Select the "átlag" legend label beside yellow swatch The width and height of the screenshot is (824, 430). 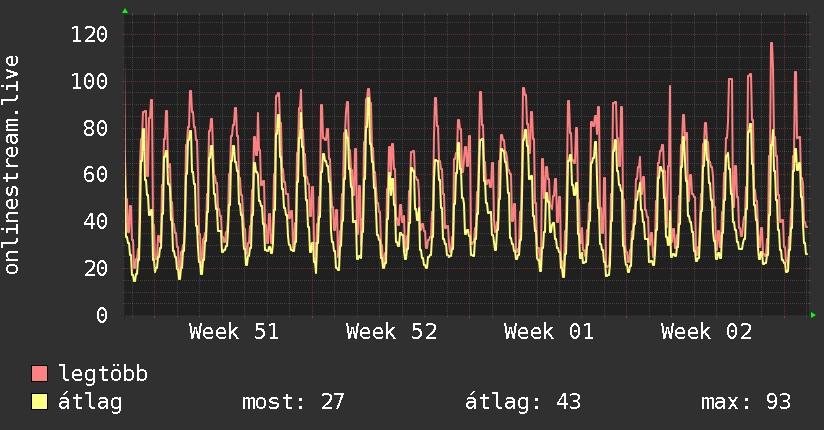(x=91, y=402)
